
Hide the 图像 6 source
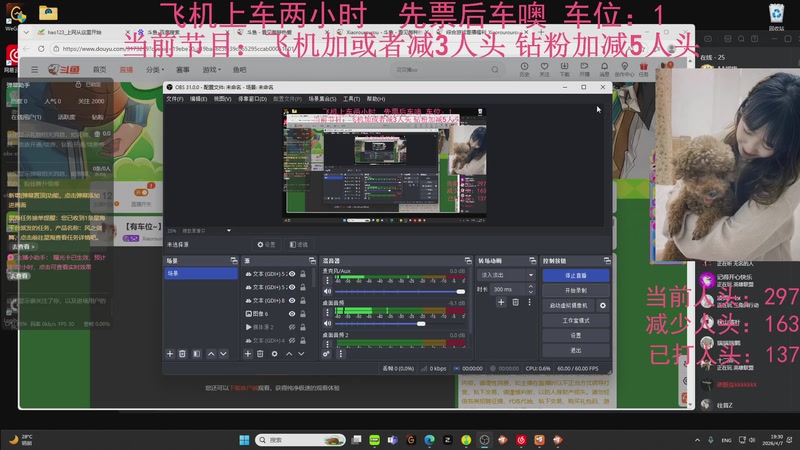point(292,314)
